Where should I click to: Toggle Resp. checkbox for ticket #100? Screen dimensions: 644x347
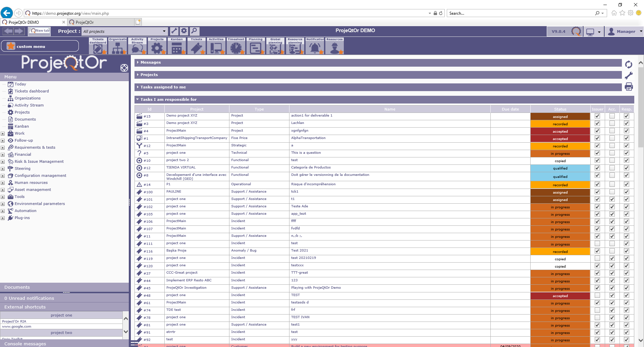[x=626, y=192]
